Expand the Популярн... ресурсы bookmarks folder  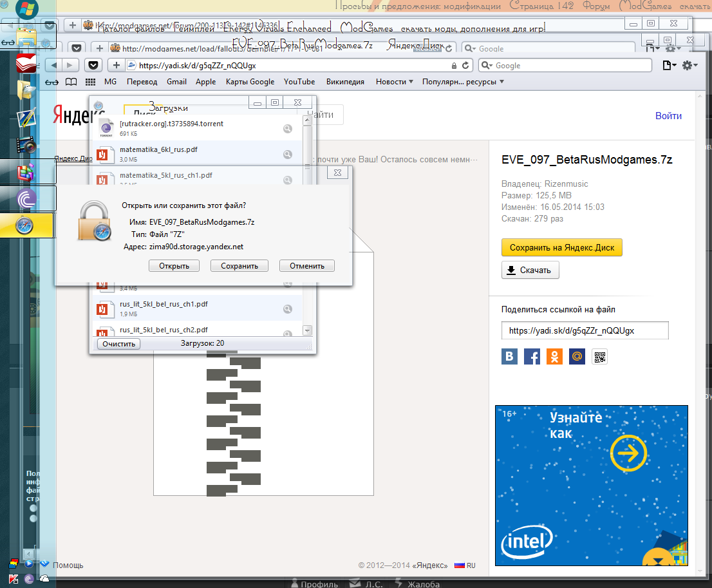(x=463, y=82)
